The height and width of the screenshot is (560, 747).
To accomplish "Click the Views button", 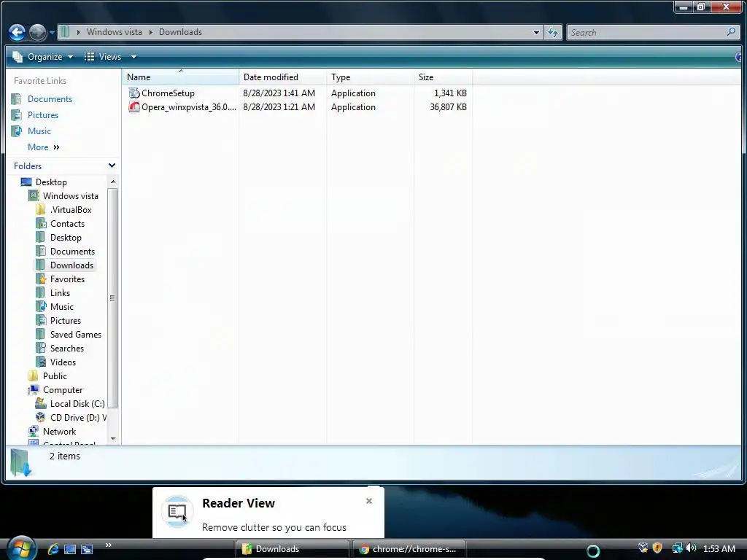I will coord(104,57).
